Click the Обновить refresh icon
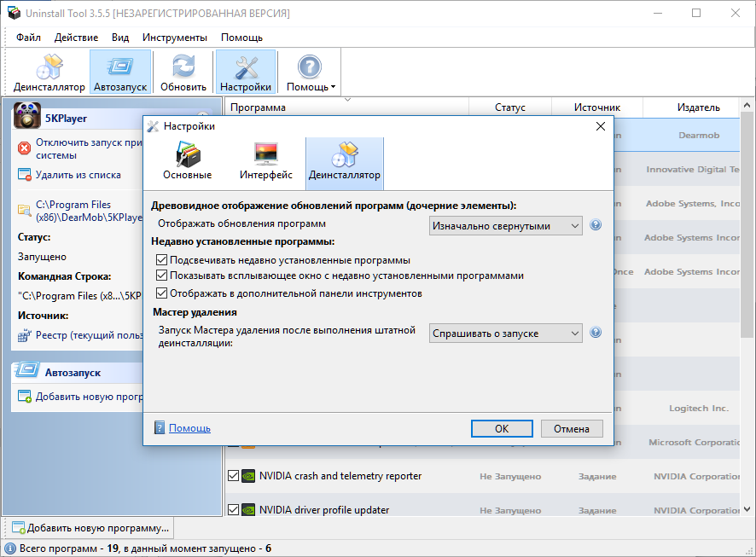This screenshot has height=557, width=756. (x=183, y=73)
